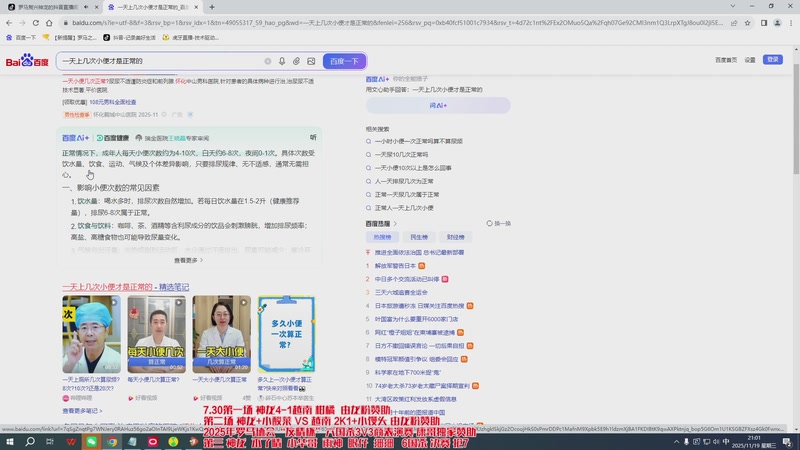Open the 百度首页 link

[x=726, y=60]
